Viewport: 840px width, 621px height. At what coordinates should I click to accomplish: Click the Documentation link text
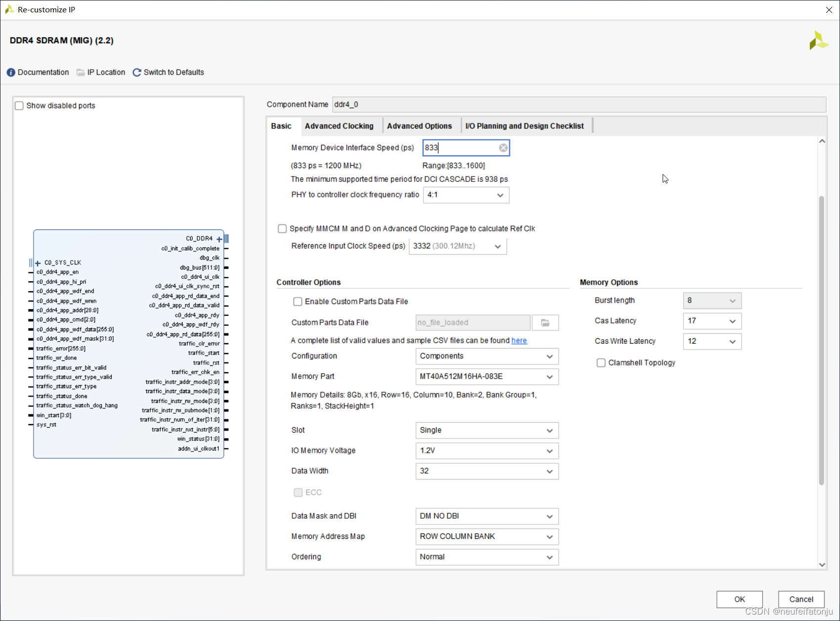click(43, 73)
